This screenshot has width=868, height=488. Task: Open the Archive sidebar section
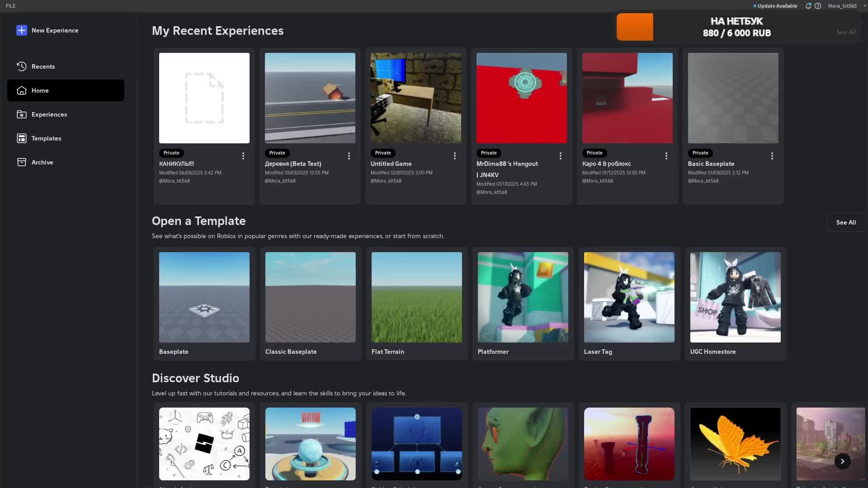tap(66, 162)
